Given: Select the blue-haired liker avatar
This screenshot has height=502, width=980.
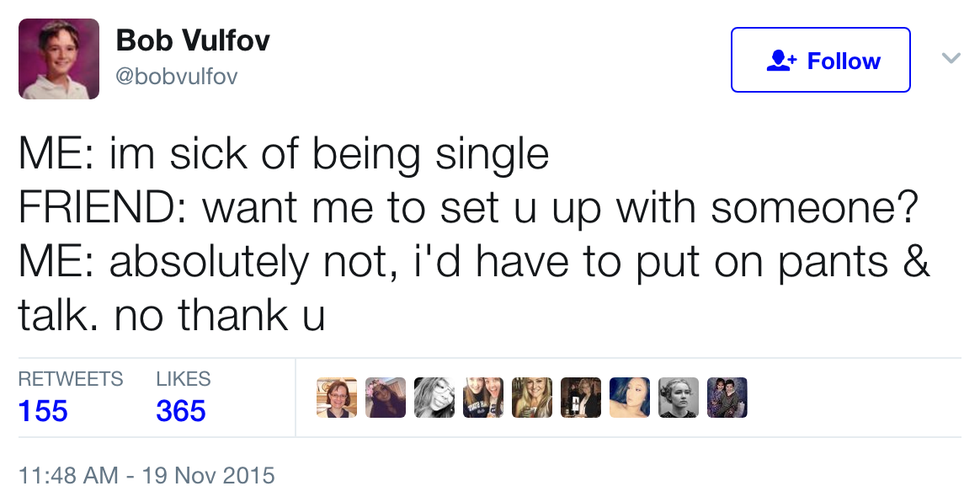Looking at the screenshot, I should tap(630, 398).
